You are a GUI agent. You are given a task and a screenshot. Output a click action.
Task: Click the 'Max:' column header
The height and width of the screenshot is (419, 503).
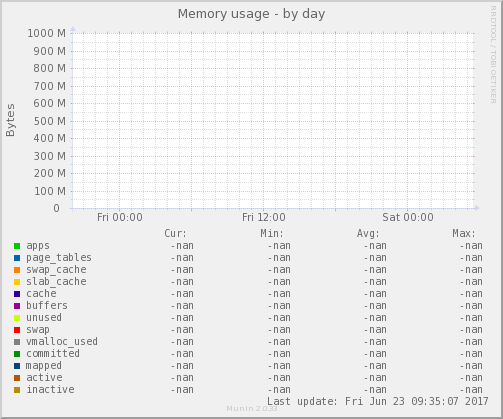[464, 233]
